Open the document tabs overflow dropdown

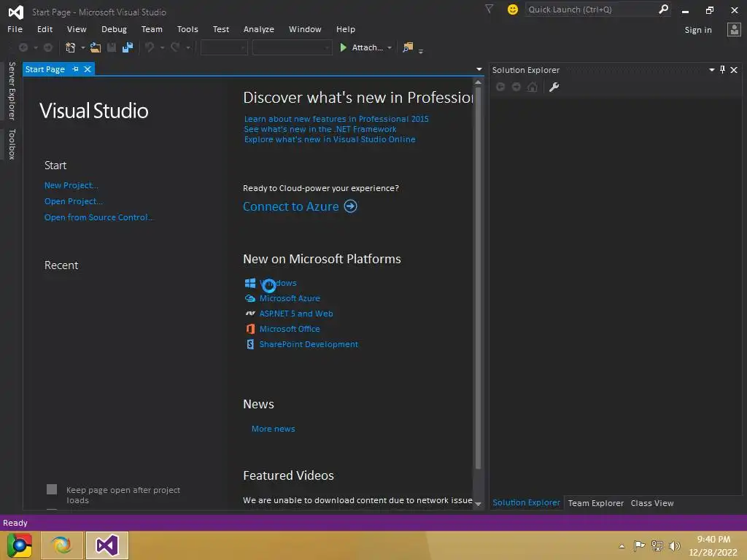pyautogui.click(x=479, y=69)
